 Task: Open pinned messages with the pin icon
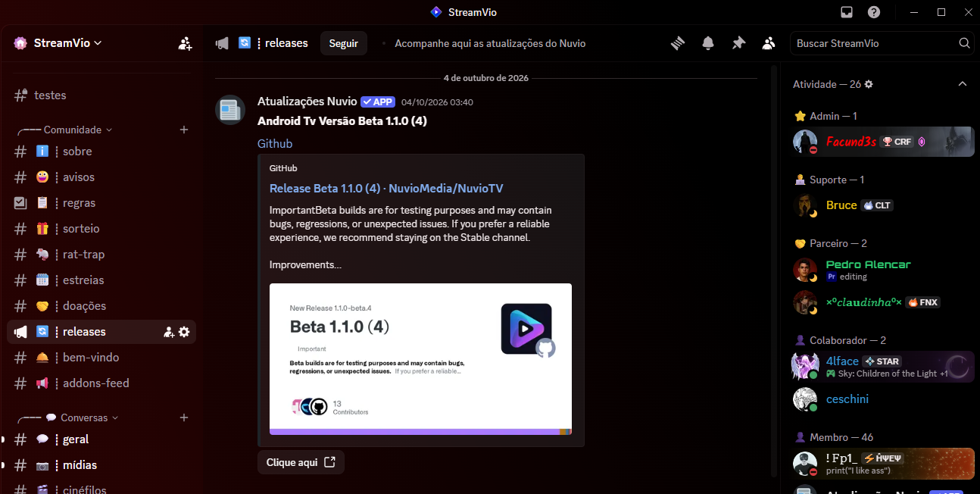(738, 43)
